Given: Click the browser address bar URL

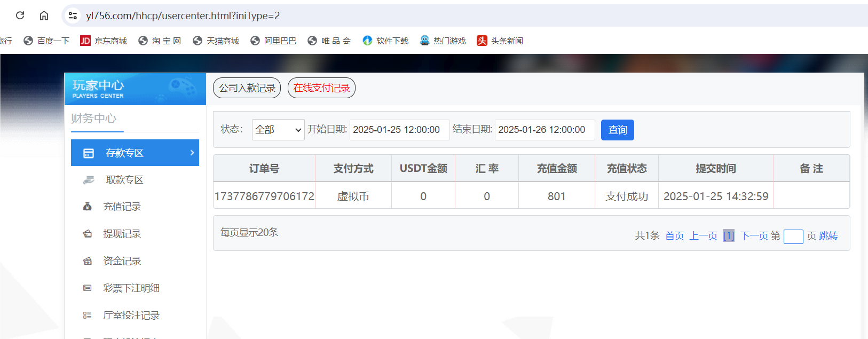Looking at the screenshot, I should (x=183, y=15).
